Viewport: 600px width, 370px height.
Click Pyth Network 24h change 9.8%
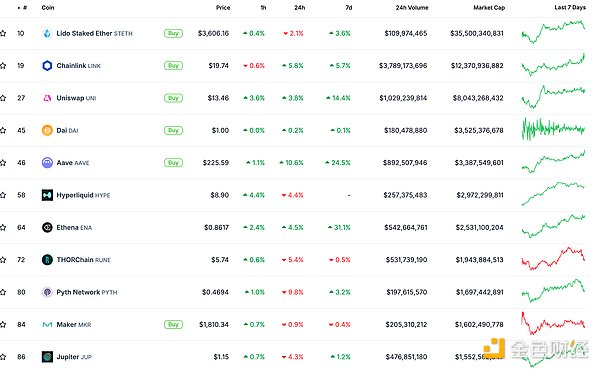[x=293, y=292]
